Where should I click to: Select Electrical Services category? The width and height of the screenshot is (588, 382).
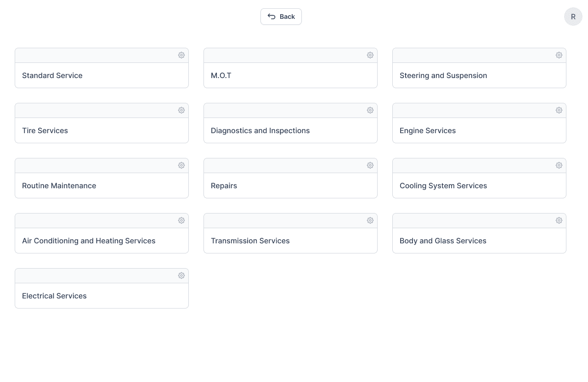(54, 296)
